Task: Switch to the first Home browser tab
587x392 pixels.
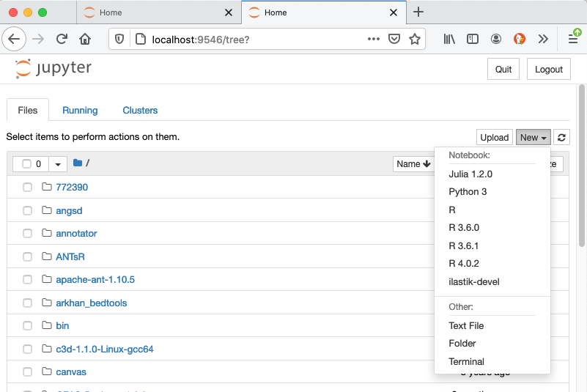Action: pos(159,12)
